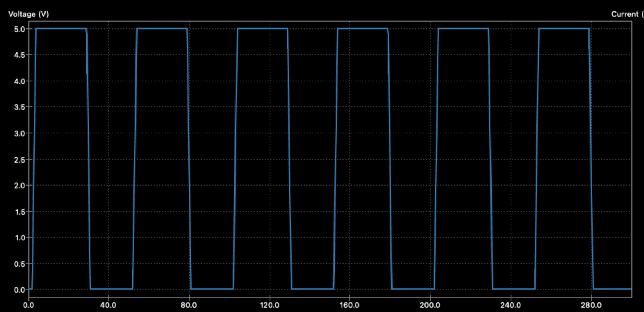The width and height of the screenshot is (644, 312).
Task: Select the 40.0 time axis tick label
Action: pos(108,305)
